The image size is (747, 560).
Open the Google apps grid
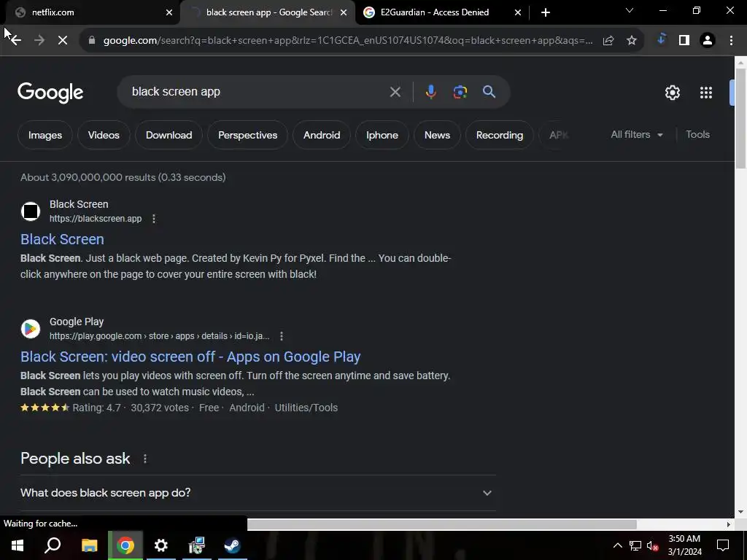[706, 93]
